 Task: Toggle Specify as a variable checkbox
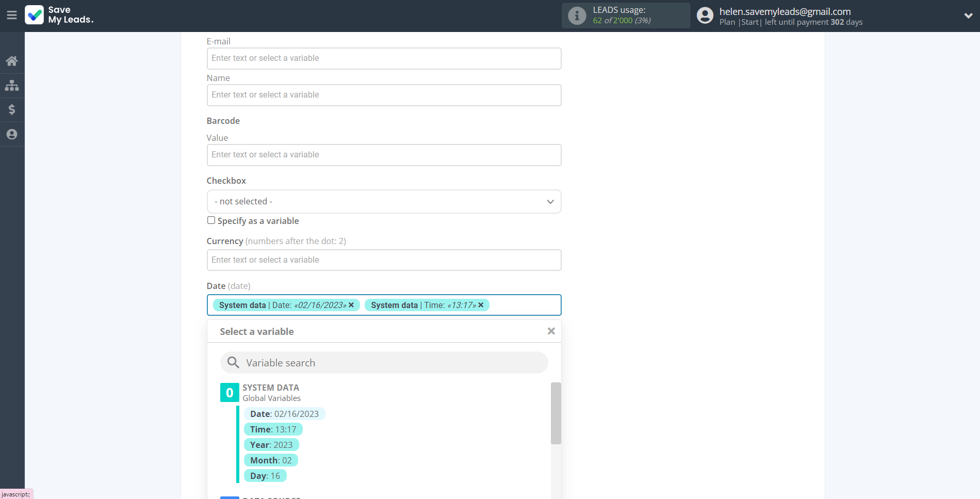pos(211,220)
